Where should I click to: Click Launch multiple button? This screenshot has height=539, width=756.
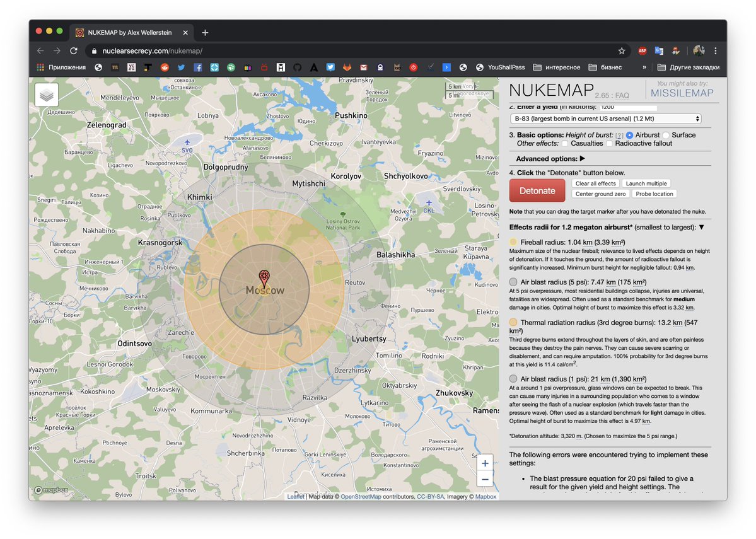coord(646,183)
